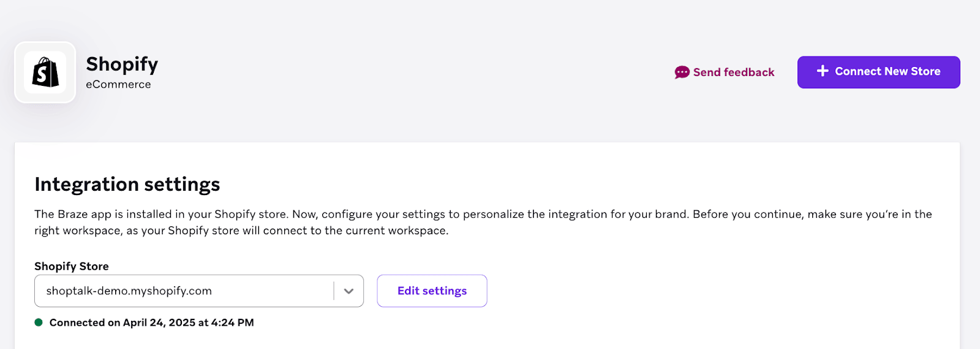This screenshot has width=980, height=349.
Task: Click the divider line beside the dropdown chevron
Action: point(334,291)
